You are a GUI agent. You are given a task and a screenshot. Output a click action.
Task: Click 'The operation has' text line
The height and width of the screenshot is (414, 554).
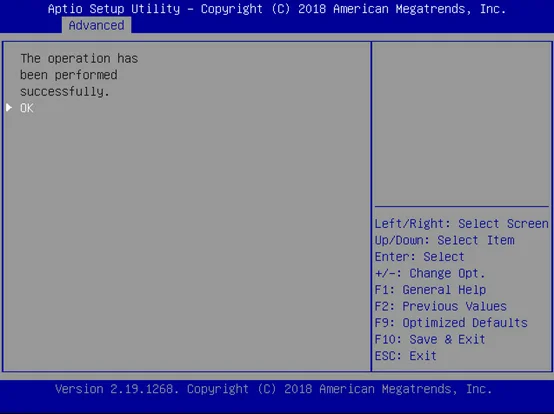click(79, 58)
